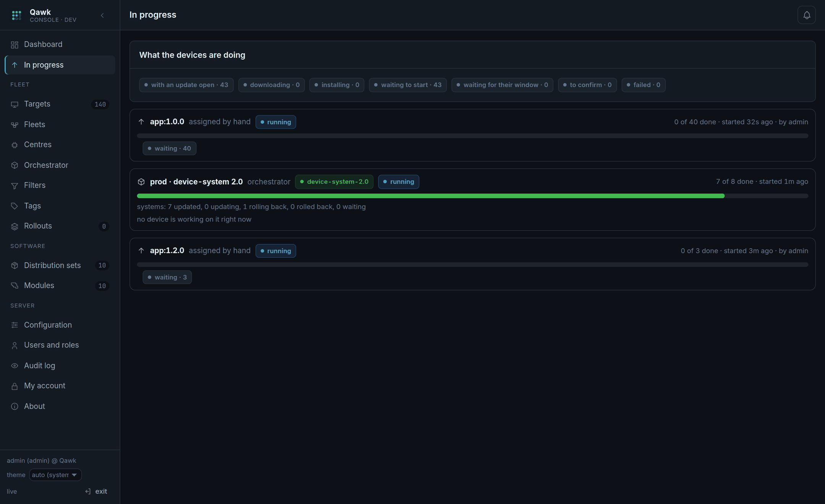This screenshot has width=825, height=504.
Task: Open the Dashboard page
Action: 60,44
